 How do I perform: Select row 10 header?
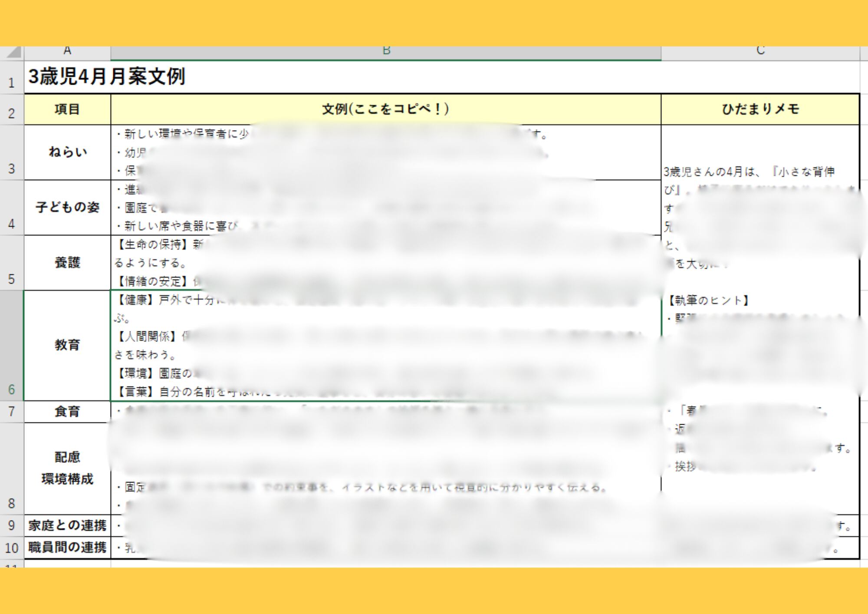(x=12, y=548)
